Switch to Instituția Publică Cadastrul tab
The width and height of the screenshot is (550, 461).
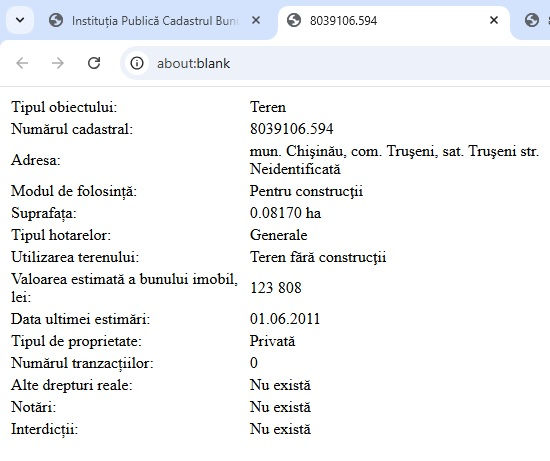(x=154, y=21)
